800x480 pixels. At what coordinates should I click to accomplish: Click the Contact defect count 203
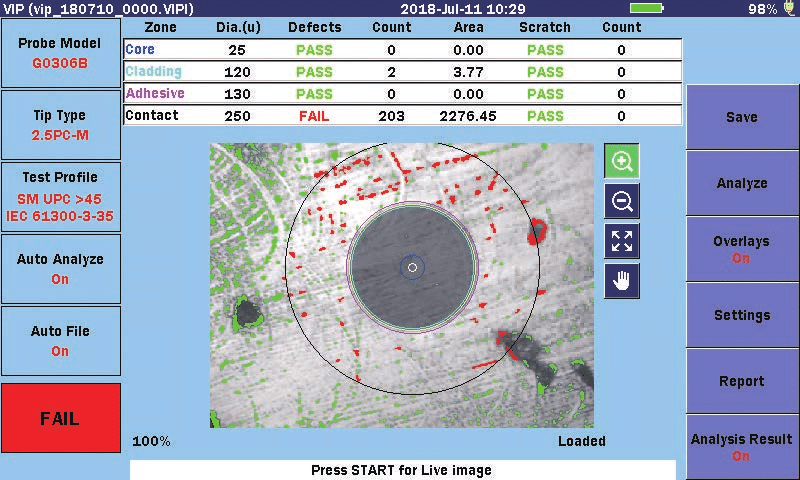[391, 116]
